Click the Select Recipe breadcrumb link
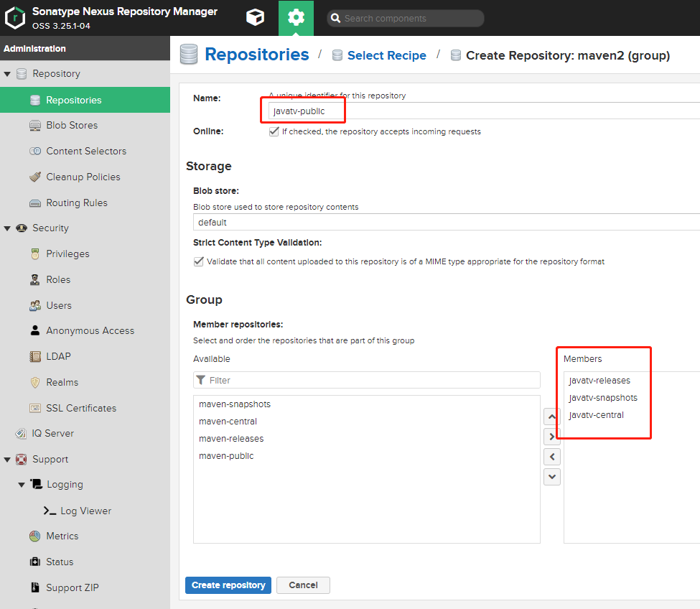The height and width of the screenshot is (609, 700). tap(386, 55)
